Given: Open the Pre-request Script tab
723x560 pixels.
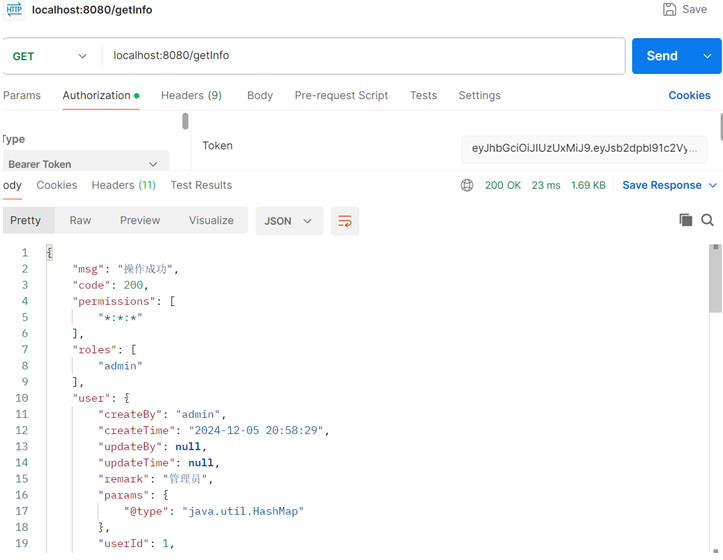Looking at the screenshot, I should tap(341, 95).
